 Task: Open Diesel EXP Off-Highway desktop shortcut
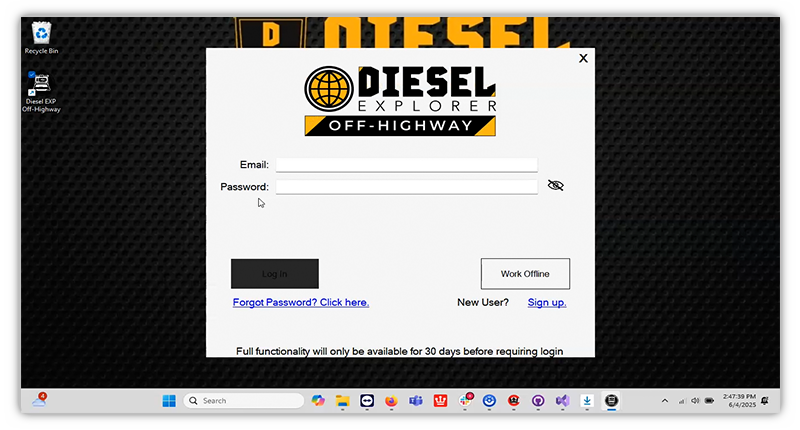click(x=41, y=90)
